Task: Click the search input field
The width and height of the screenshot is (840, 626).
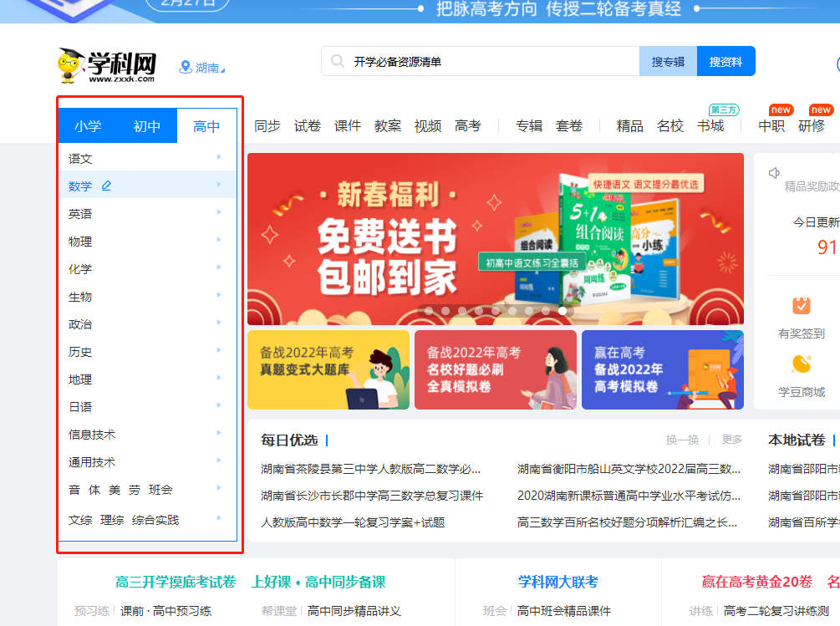Action: click(493, 61)
